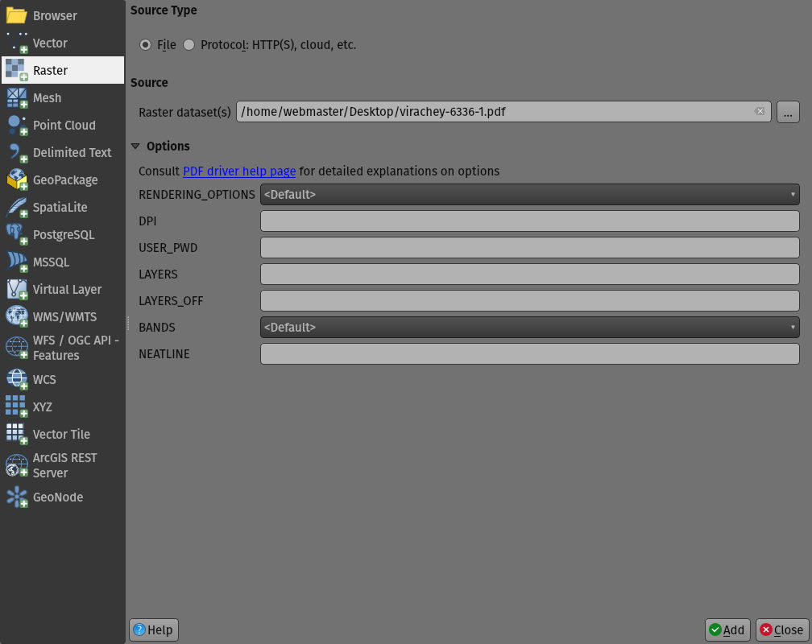The image size is (812, 644).
Task: Select the File source type radio button
Action: [146, 45]
